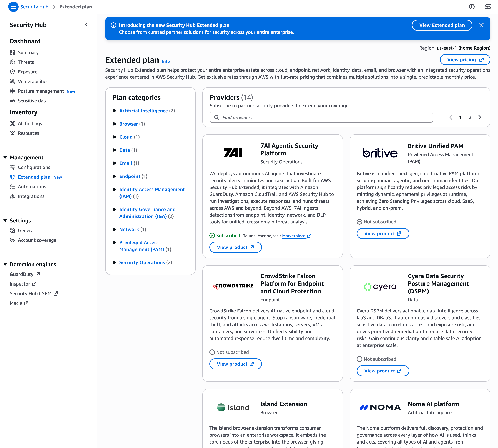View product for 7AI Agentic Security Platform

235,247
